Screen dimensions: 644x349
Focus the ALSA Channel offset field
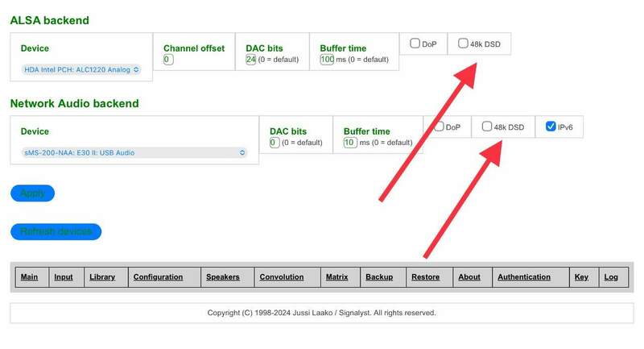[167, 60]
